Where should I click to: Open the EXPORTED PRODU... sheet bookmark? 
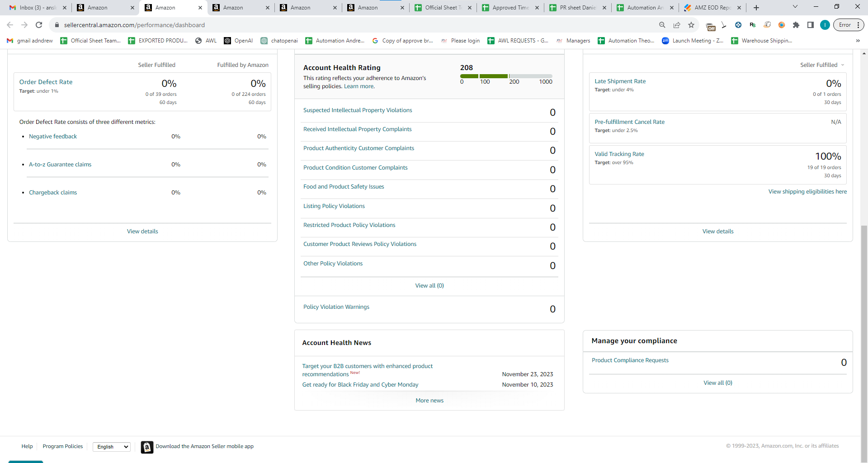[x=158, y=41]
